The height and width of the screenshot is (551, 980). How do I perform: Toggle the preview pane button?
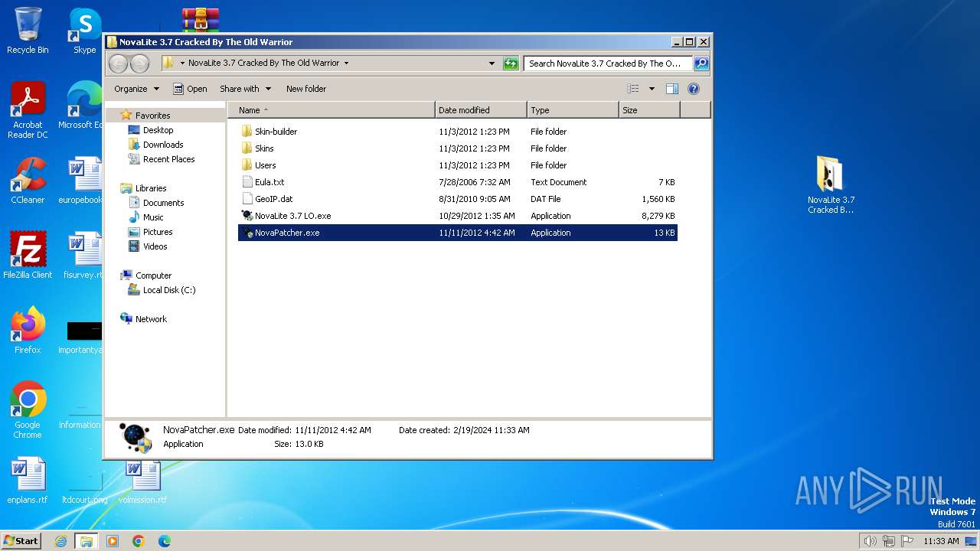coord(672,89)
